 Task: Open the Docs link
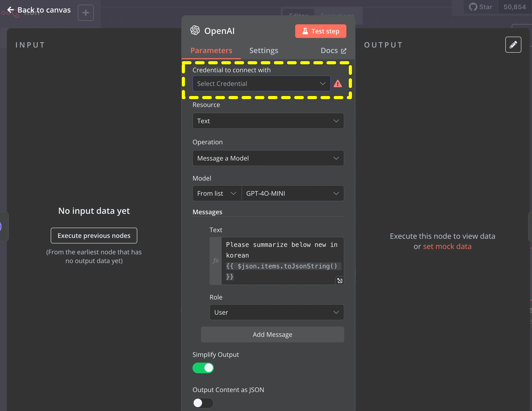click(334, 51)
